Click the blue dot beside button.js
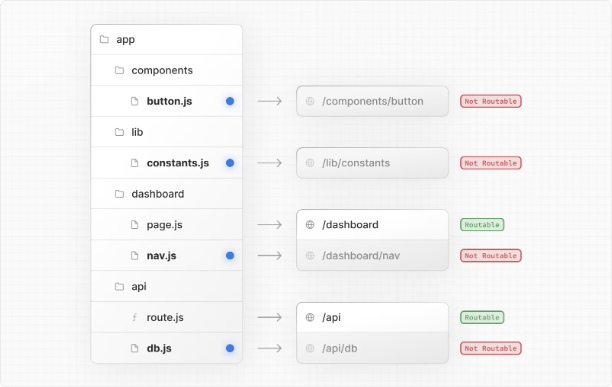612x387 pixels. [230, 101]
